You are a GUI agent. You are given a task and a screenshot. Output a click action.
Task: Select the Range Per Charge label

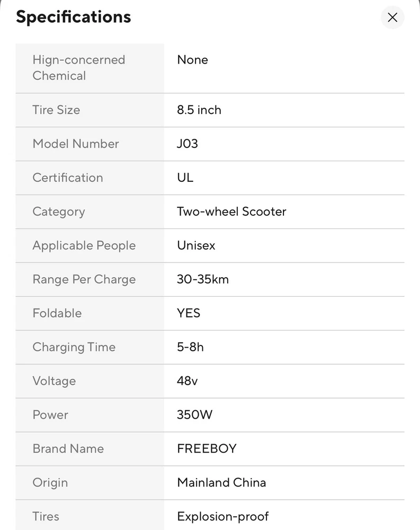(x=84, y=279)
